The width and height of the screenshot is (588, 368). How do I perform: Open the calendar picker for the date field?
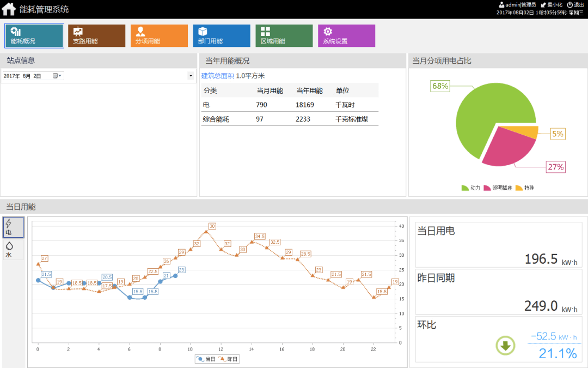(57, 76)
